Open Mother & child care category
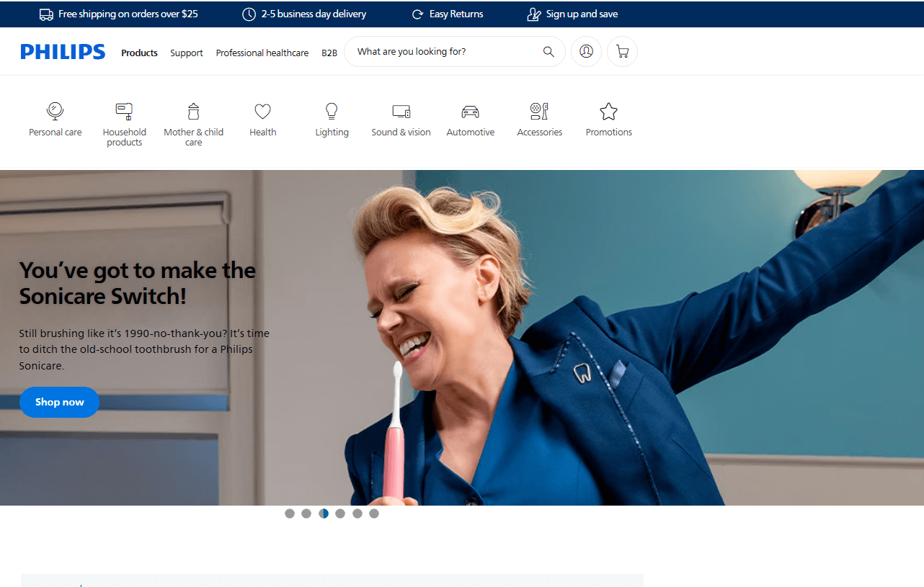 pyautogui.click(x=193, y=112)
